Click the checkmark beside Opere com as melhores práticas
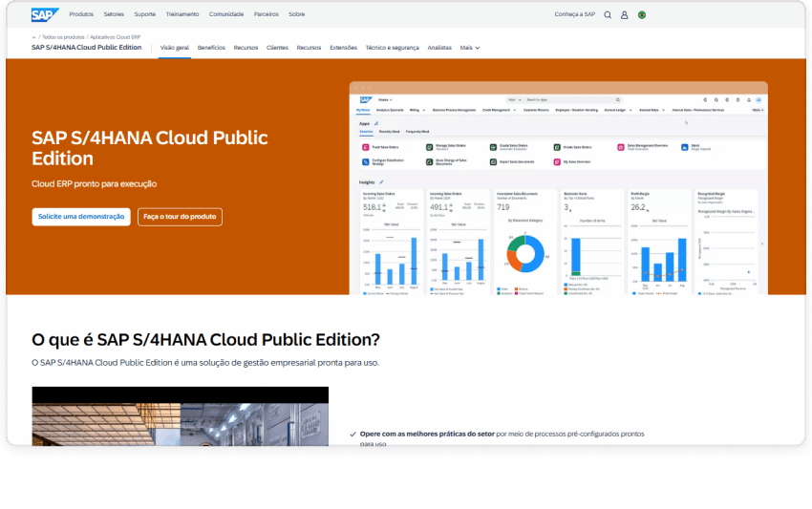Screen dimensions: 812x509 point(353,435)
